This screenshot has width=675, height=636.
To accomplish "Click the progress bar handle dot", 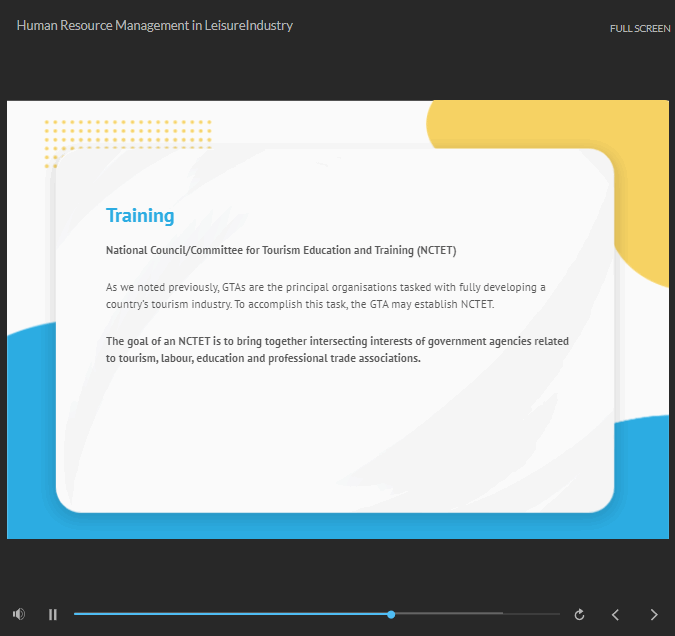I will click(391, 614).
